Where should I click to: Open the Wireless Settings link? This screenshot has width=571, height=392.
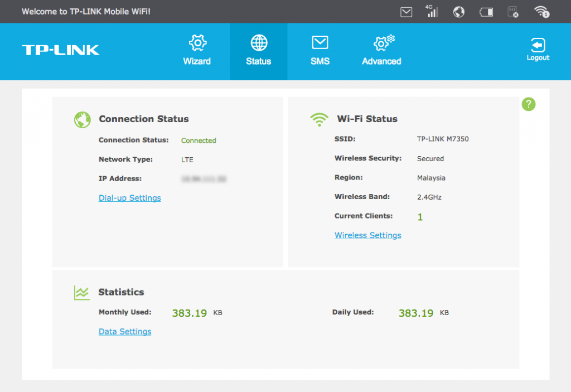tap(368, 235)
